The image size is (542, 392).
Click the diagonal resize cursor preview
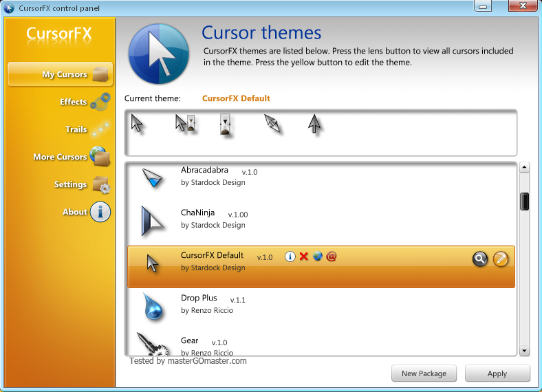(272, 123)
